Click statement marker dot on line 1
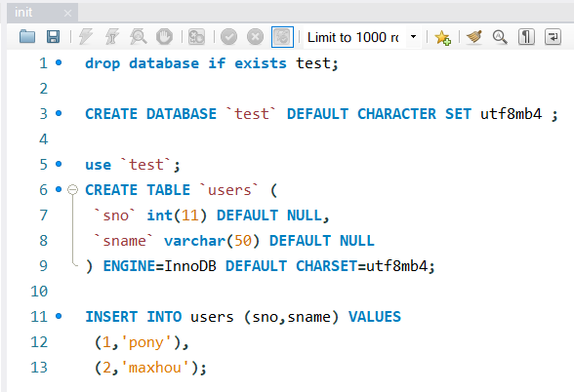574x392 pixels. point(59,62)
